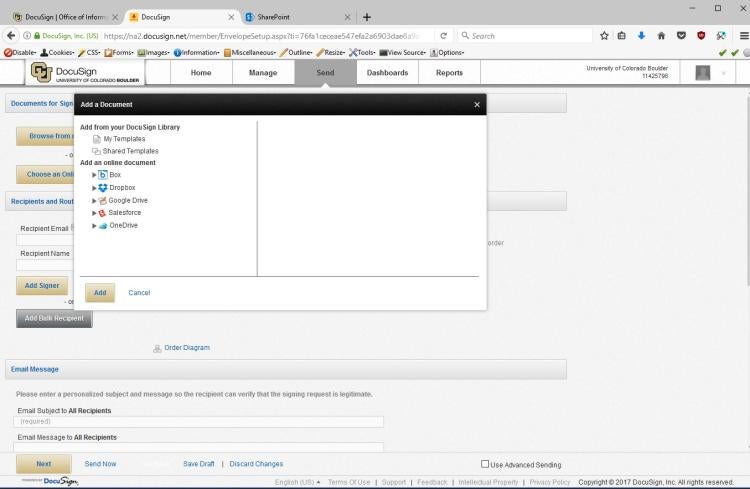Viewport: 750px width, 489px height.
Task: Open the Reports tab
Action: point(449,73)
